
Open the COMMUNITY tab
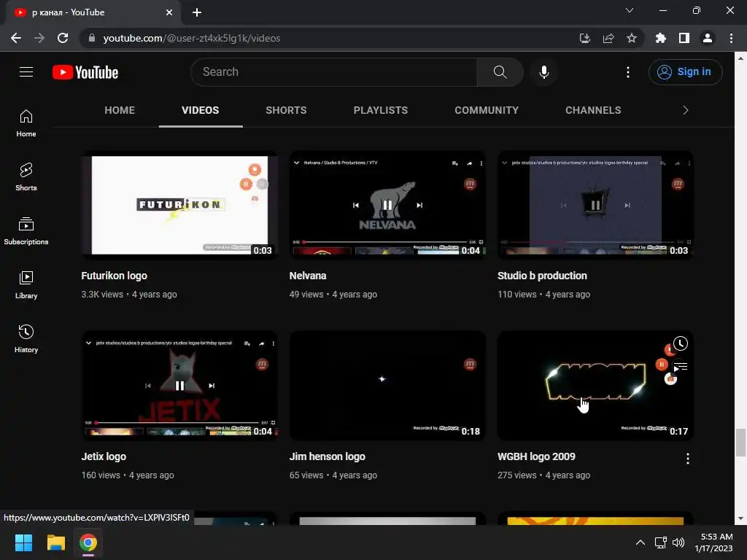[x=487, y=110]
